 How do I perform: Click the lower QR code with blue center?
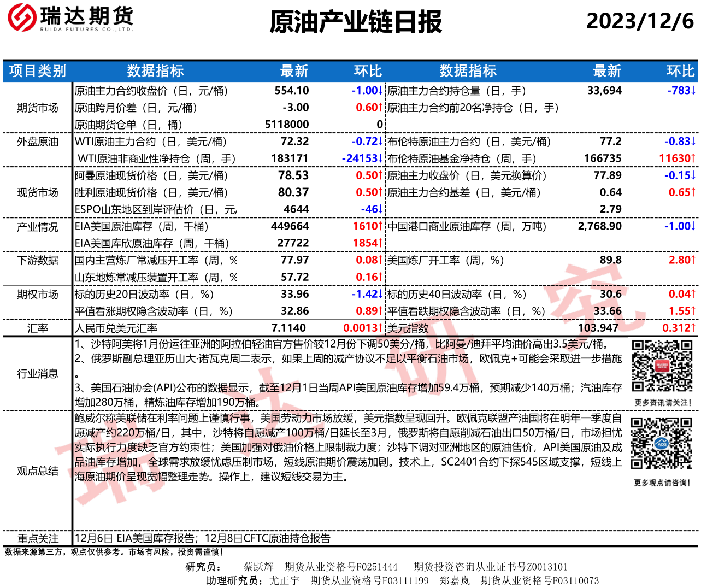662,443
